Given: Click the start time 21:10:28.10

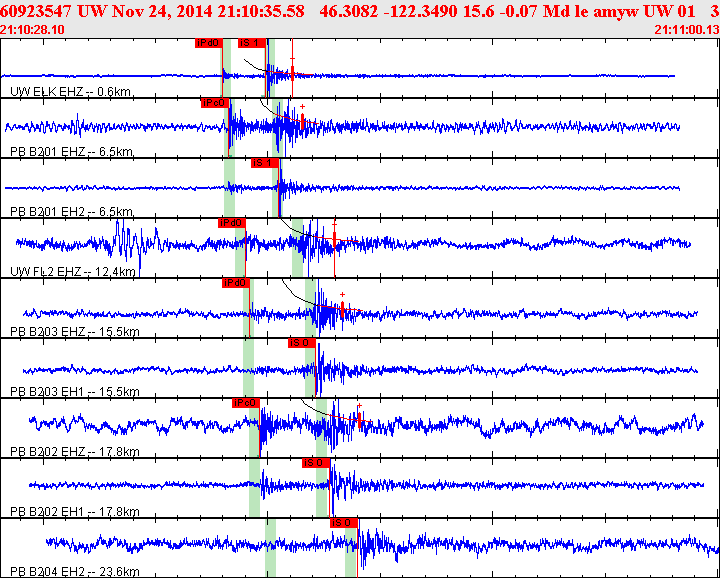Looking at the screenshot, I should (32, 30).
